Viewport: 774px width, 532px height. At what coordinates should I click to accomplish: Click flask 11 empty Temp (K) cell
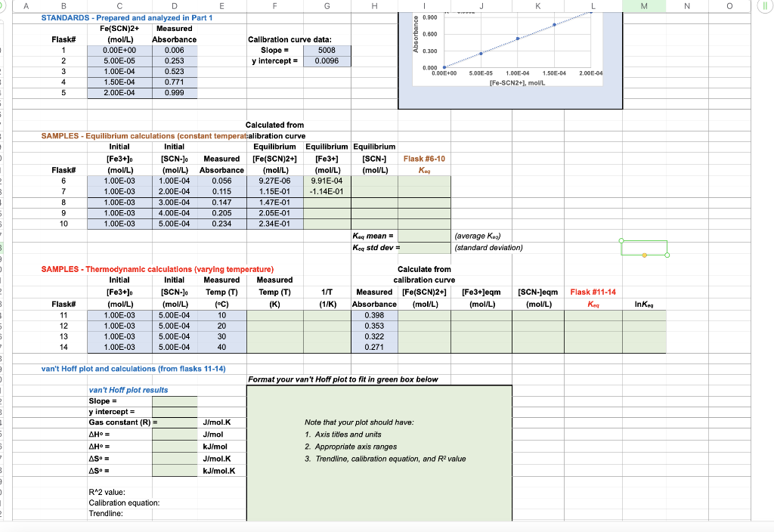[274, 315]
